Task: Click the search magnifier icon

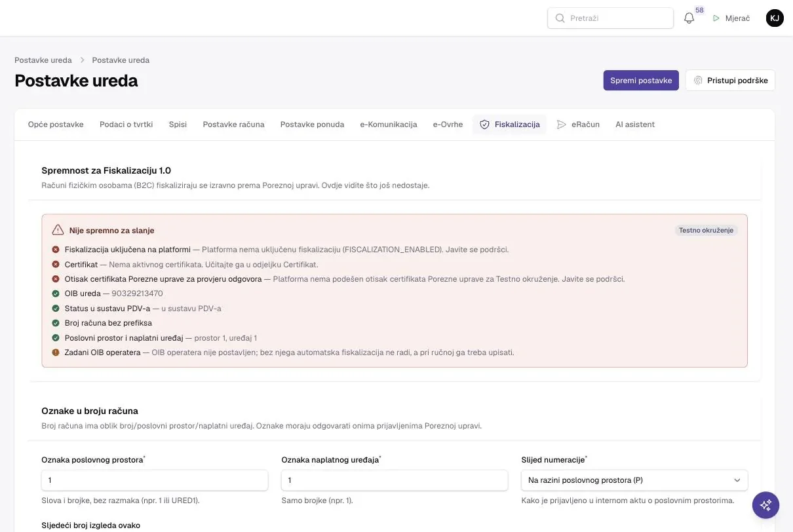Action: click(x=560, y=18)
